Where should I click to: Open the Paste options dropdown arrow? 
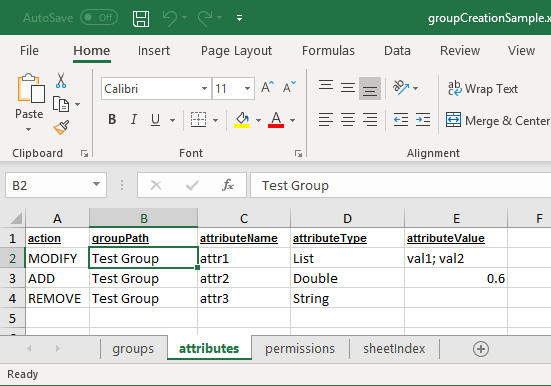tap(29, 129)
